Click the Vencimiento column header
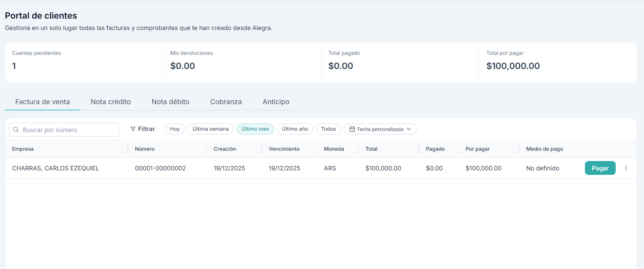This screenshot has height=269, width=644. tap(284, 149)
